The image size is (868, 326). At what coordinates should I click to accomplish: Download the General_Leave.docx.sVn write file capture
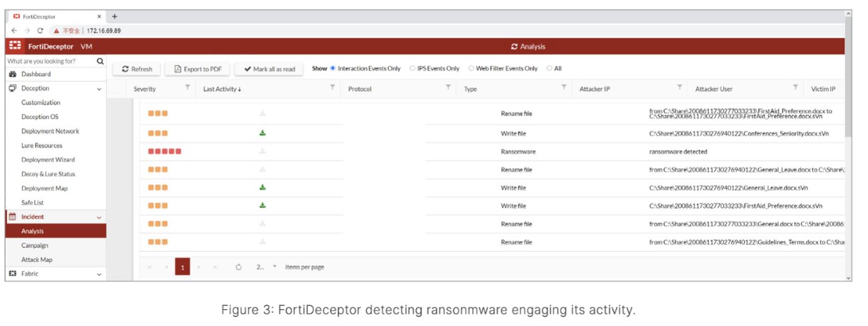pyautogui.click(x=263, y=187)
